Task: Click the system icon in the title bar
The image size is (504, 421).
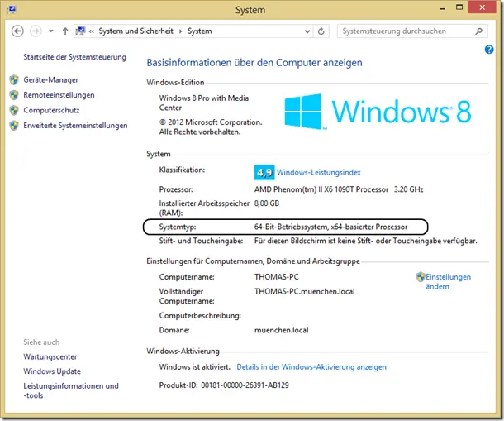Action: click(12, 9)
